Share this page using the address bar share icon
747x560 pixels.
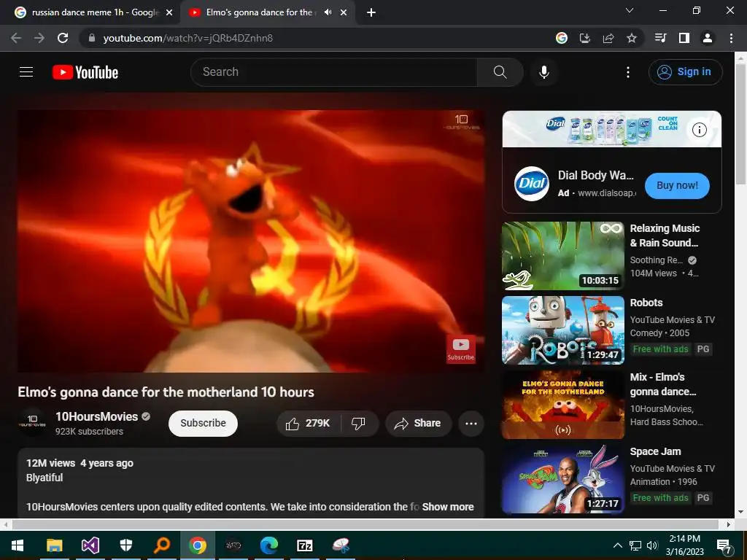608,38
